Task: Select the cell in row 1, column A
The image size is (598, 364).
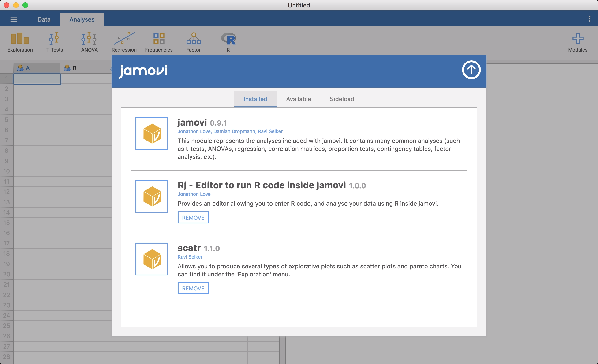Action: pyautogui.click(x=37, y=79)
